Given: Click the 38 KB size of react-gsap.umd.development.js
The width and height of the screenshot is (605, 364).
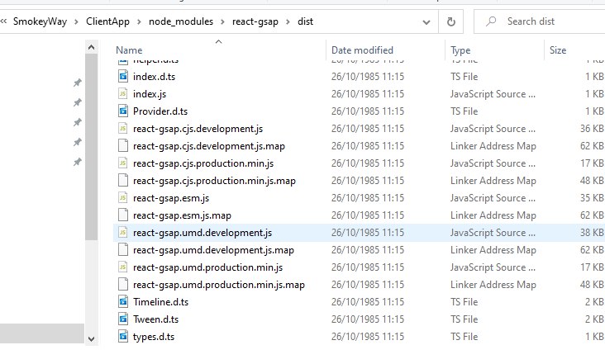Looking at the screenshot, I should click(592, 233).
